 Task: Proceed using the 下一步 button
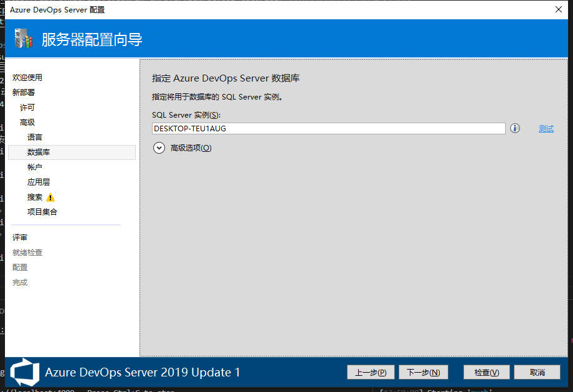click(x=423, y=372)
